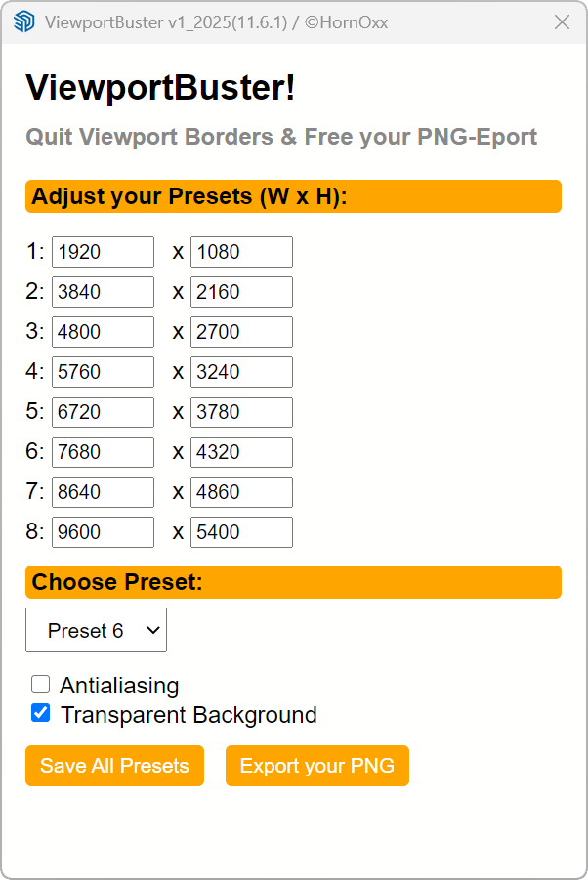
Task: Click preset 8 height field 5400
Action: (241, 532)
